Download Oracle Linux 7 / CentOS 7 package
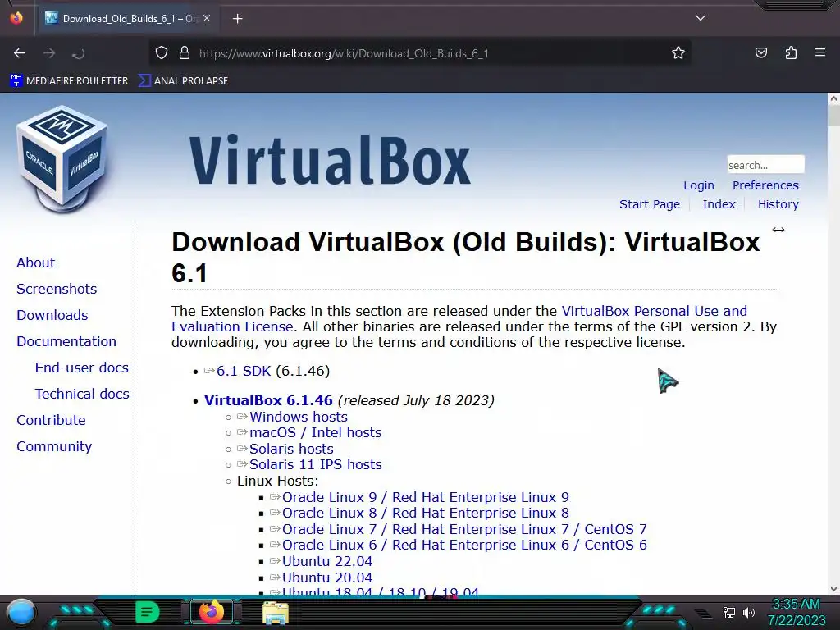This screenshot has width=840, height=630. pos(464,529)
